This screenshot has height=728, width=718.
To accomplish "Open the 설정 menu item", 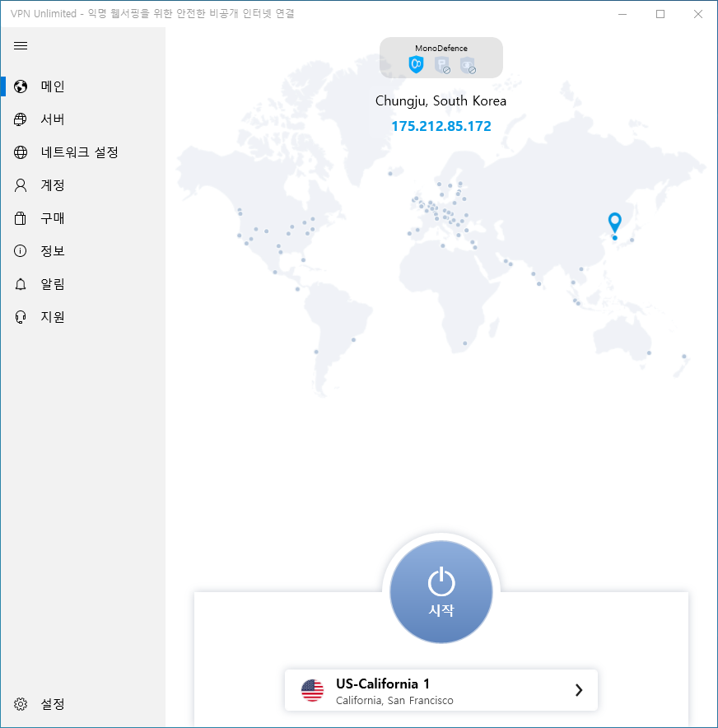I will 83,704.
